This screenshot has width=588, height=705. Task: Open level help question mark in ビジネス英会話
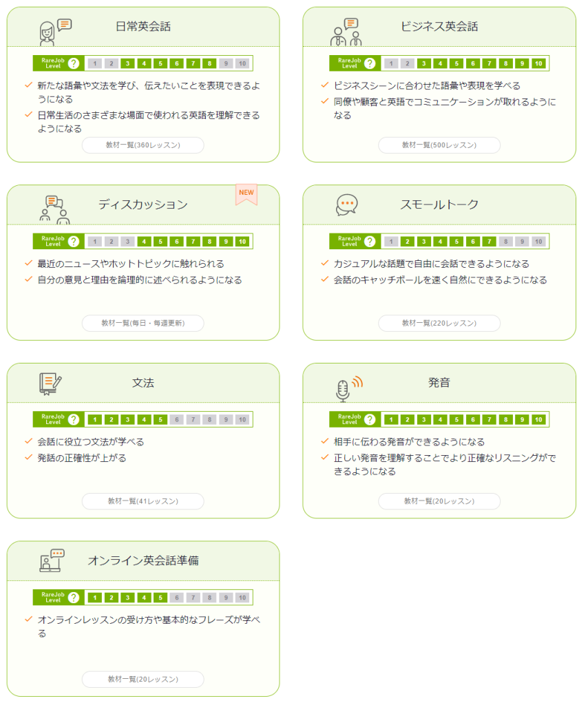370,63
